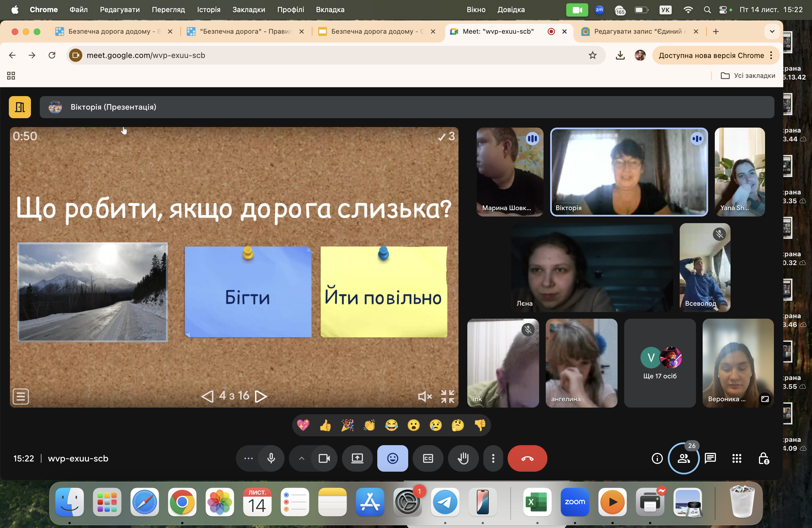Open host controls lock icon
This screenshot has width=812, height=528.
[763, 458]
